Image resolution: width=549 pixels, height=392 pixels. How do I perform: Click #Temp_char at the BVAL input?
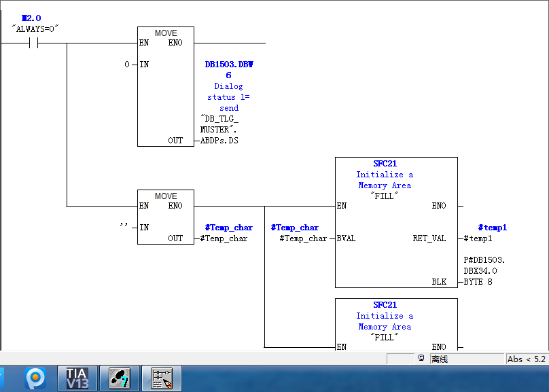click(x=303, y=238)
